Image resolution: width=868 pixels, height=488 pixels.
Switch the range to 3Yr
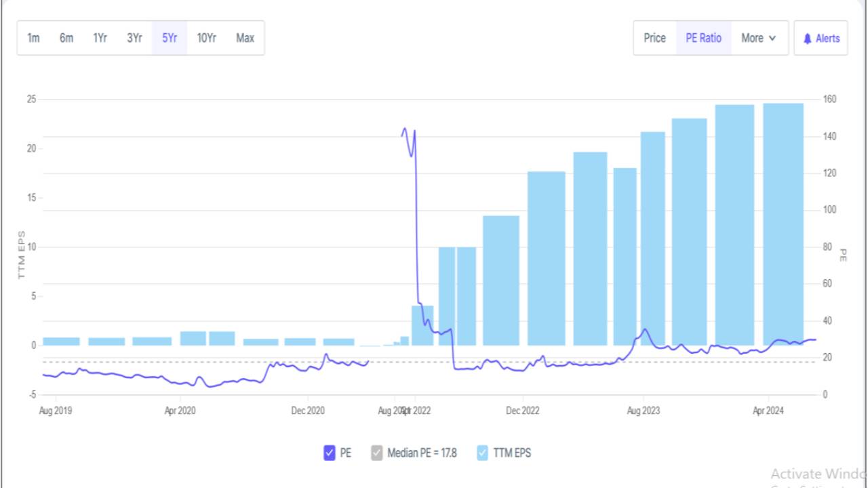[134, 38]
